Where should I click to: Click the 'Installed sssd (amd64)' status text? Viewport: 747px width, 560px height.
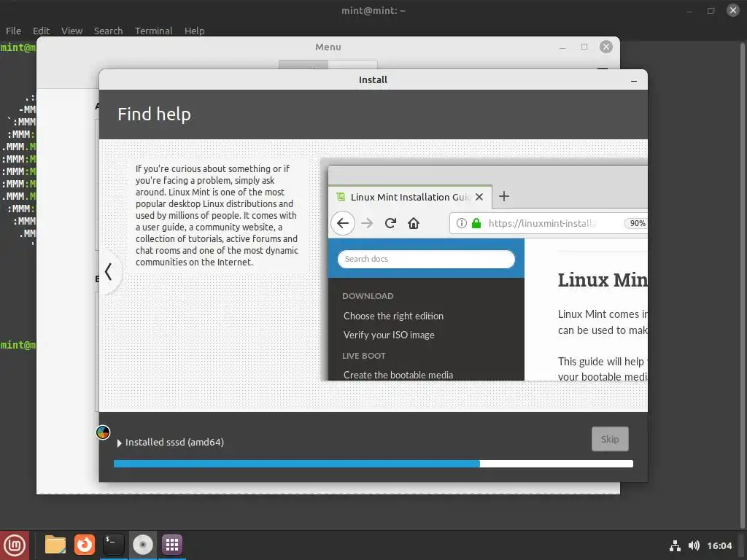(174, 443)
